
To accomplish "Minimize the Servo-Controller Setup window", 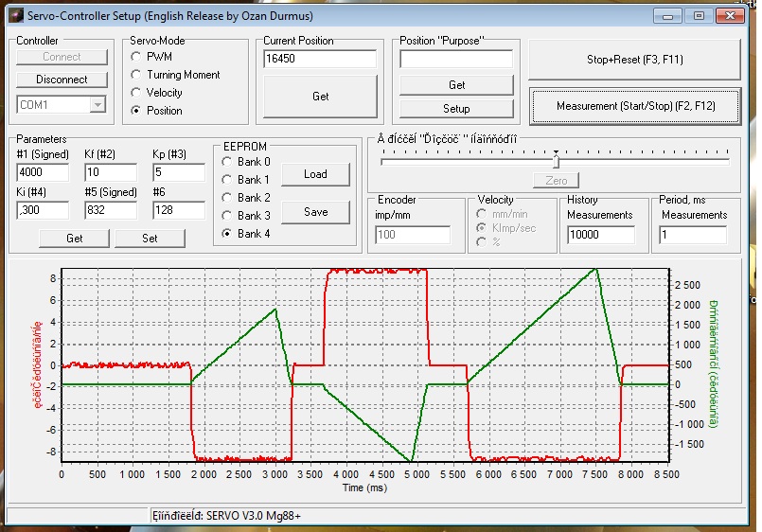I will (x=667, y=16).
